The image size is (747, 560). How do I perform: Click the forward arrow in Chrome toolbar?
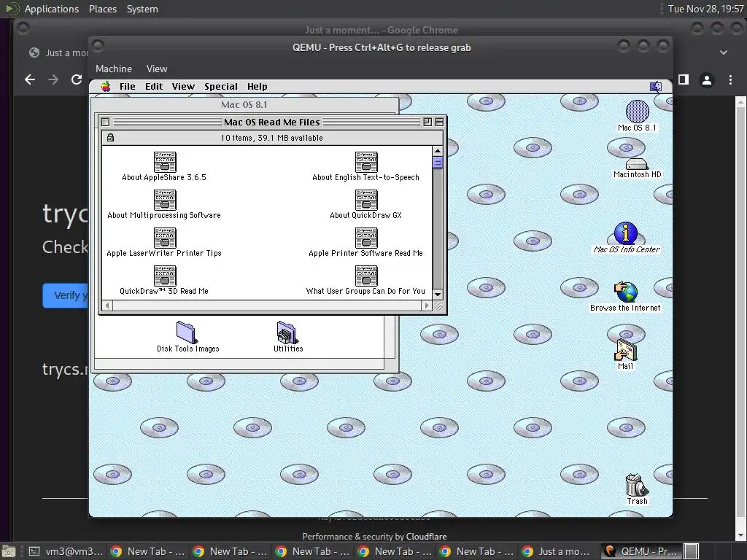[53, 79]
